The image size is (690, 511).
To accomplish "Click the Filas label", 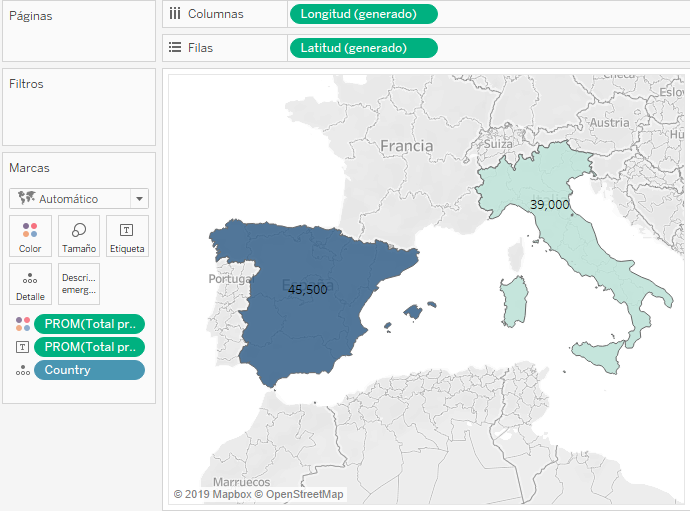I will point(200,48).
